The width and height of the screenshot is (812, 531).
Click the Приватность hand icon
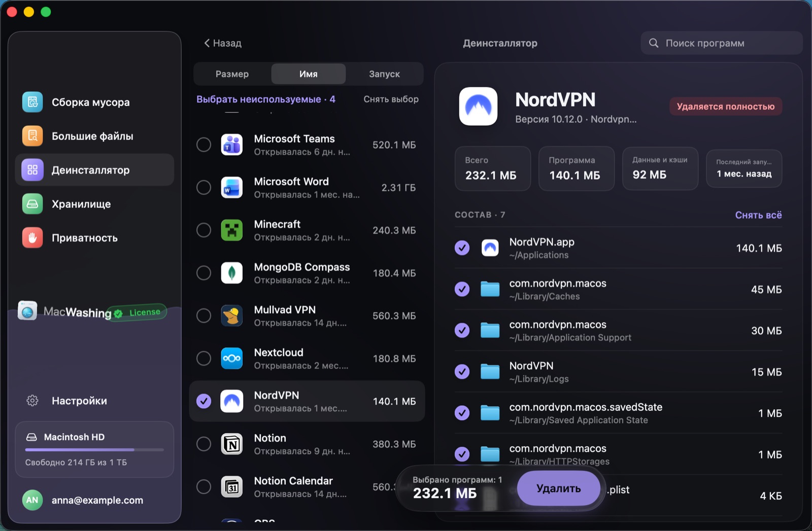(x=32, y=238)
